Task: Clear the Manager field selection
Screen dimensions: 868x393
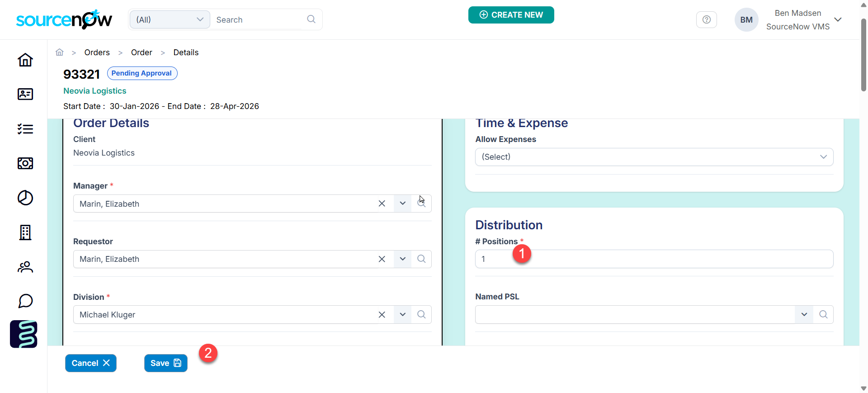Action: click(x=382, y=204)
